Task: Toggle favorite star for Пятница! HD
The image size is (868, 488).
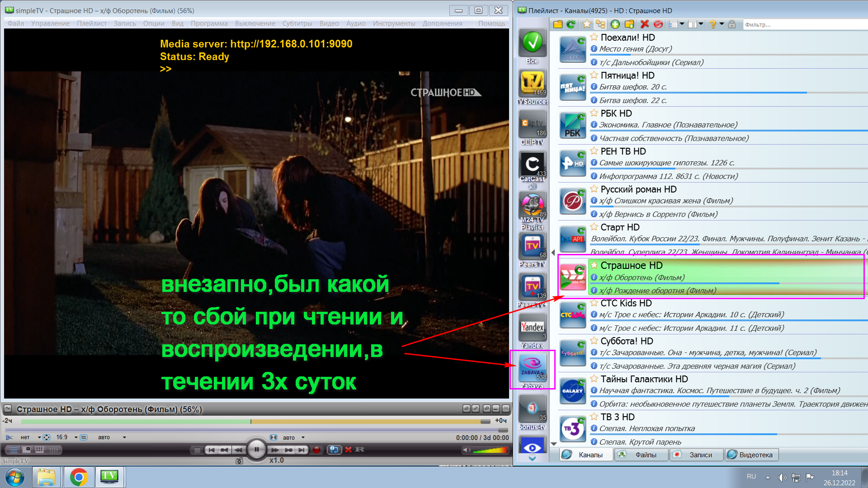Action: click(594, 75)
